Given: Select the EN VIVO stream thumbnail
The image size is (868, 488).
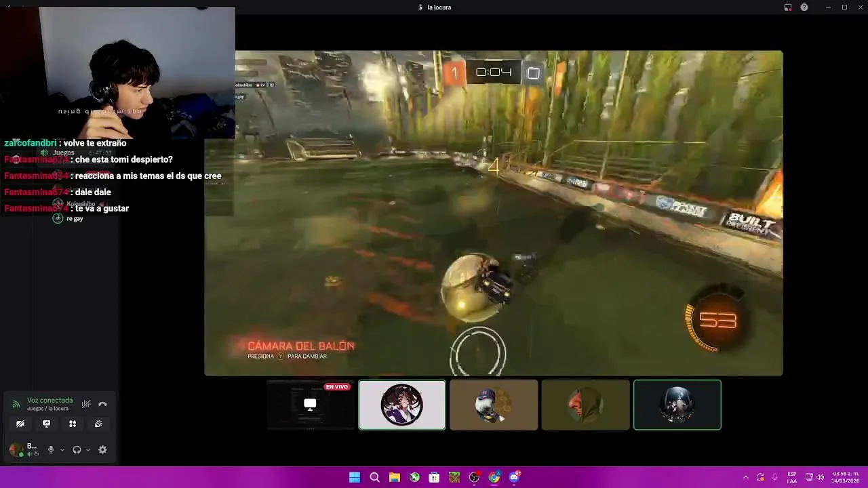Looking at the screenshot, I should [x=311, y=405].
